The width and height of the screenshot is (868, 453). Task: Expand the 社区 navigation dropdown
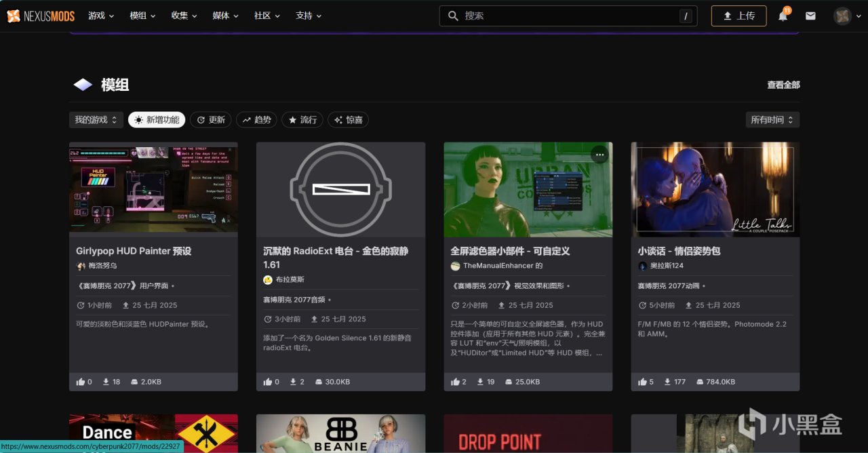click(x=267, y=16)
